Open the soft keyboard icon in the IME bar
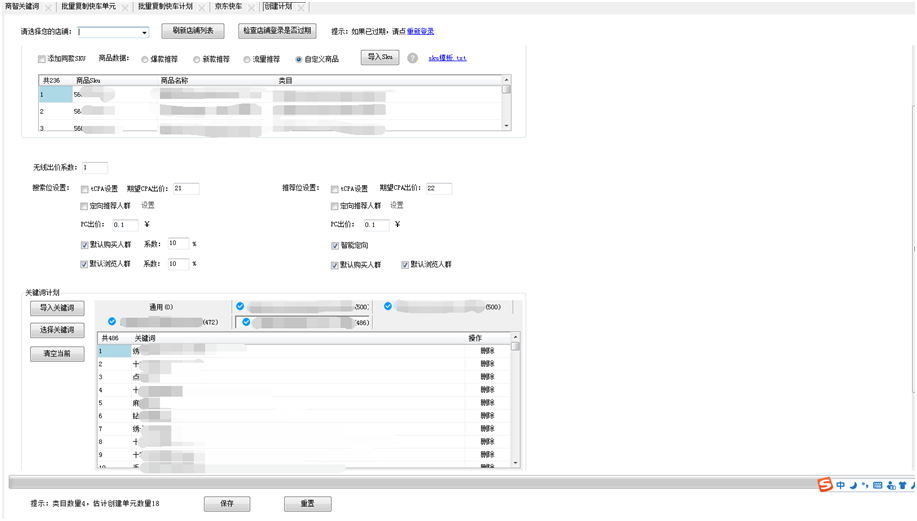Image resolution: width=917 pixels, height=521 pixels. pos(878,485)
